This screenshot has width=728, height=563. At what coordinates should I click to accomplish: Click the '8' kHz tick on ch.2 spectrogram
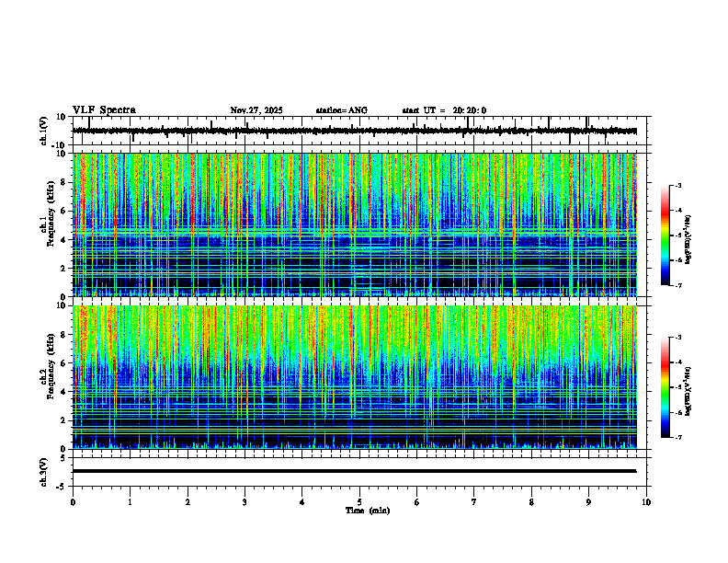[x=63, y=335]
